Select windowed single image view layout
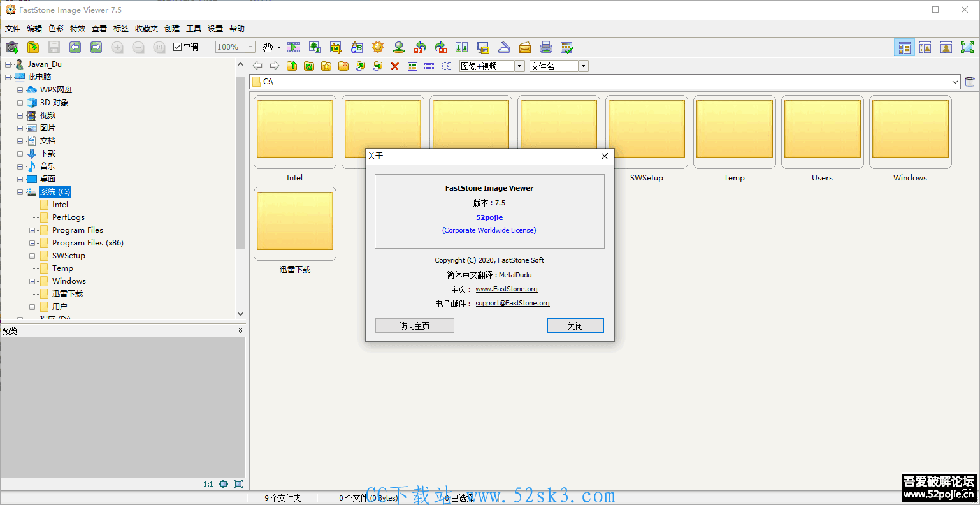 coord(946,47)
